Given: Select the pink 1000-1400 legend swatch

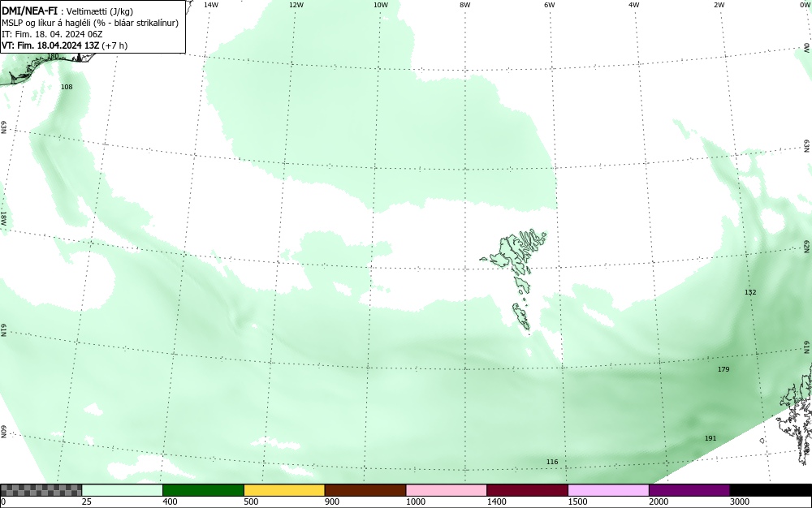Looking at the screenshot, I should (447, 490).
